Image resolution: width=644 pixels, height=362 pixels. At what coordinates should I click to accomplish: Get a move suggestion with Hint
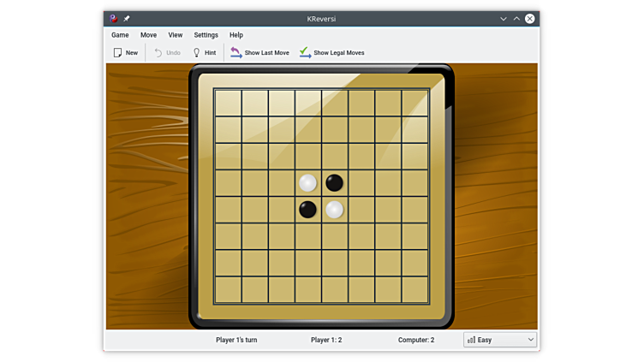click(204, 53)
